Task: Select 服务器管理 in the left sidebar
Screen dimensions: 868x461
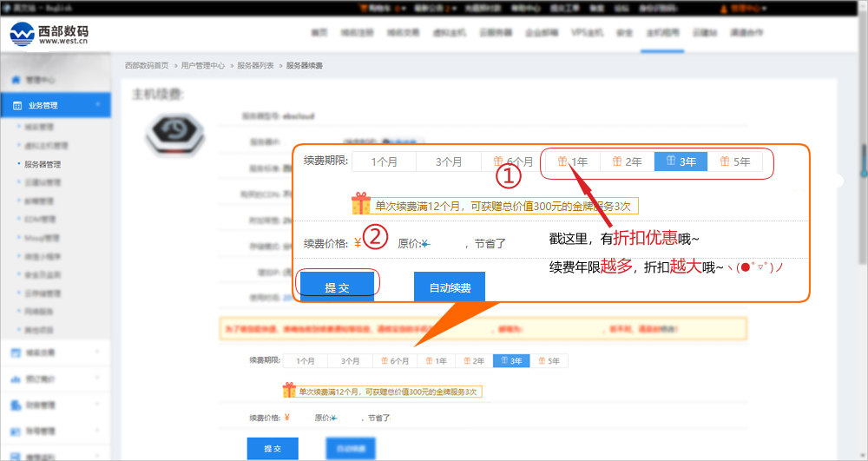Action: coord(43,164)
